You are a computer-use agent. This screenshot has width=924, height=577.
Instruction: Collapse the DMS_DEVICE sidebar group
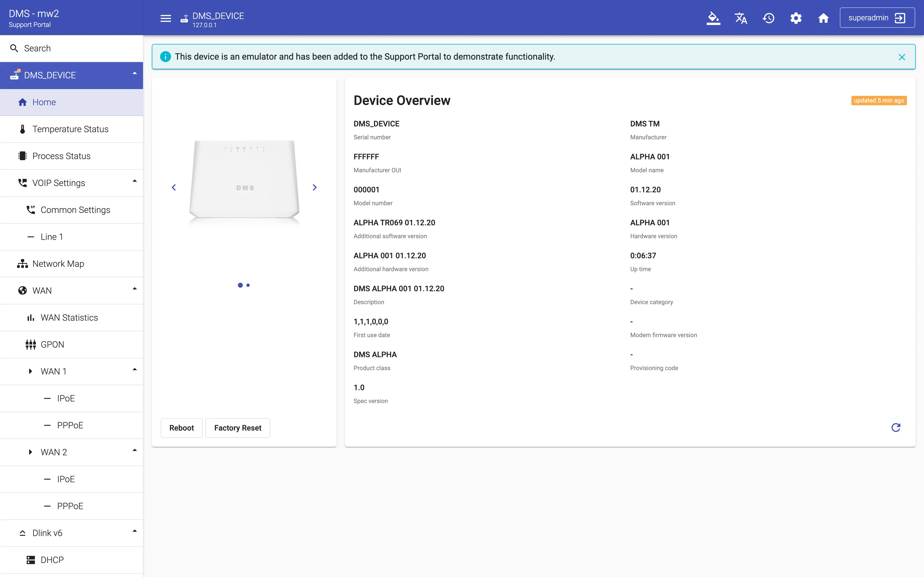134,73
